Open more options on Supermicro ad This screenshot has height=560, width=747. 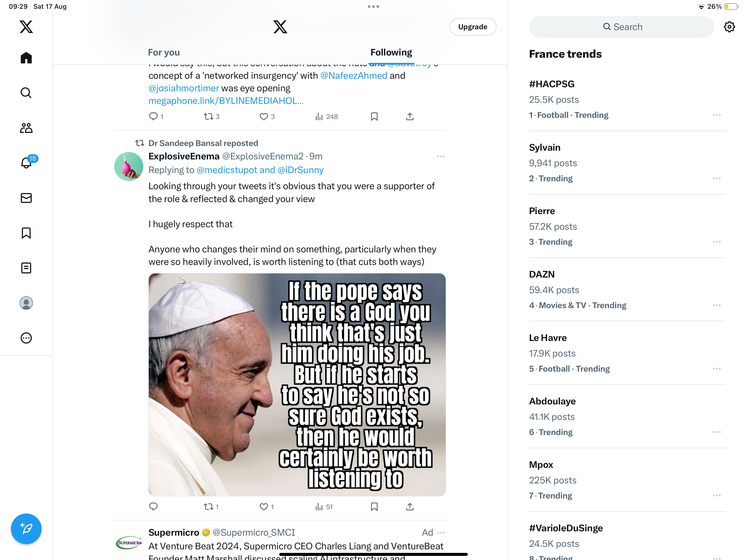point(441,533)
